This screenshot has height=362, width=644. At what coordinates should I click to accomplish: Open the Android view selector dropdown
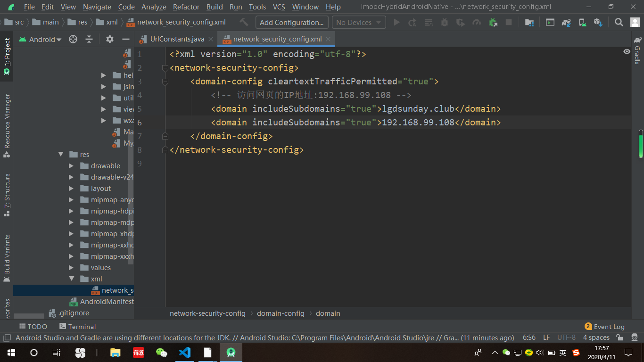[41, 40]
